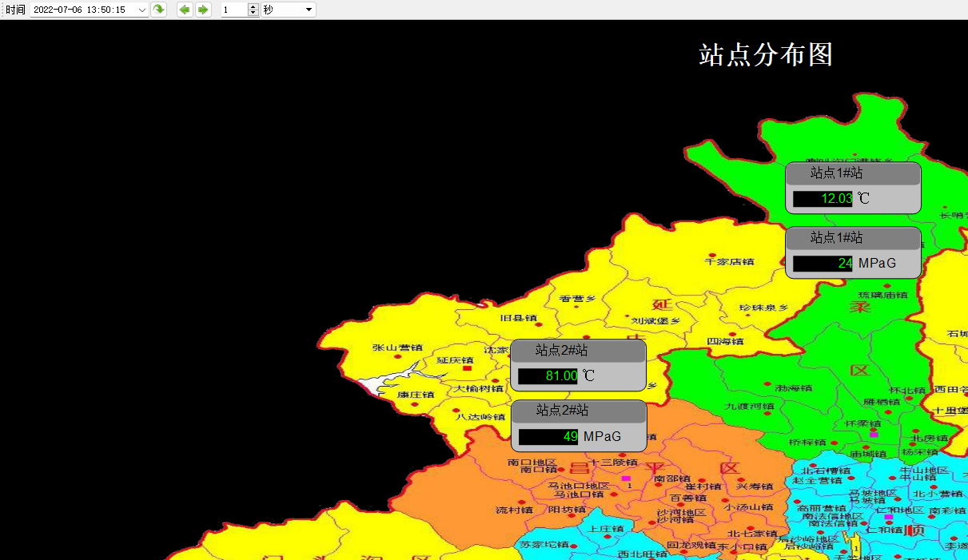This screenshot has height=560, width=968.
Task: Select 站点1#站 temperature panel header
Action: coord(853,173)
